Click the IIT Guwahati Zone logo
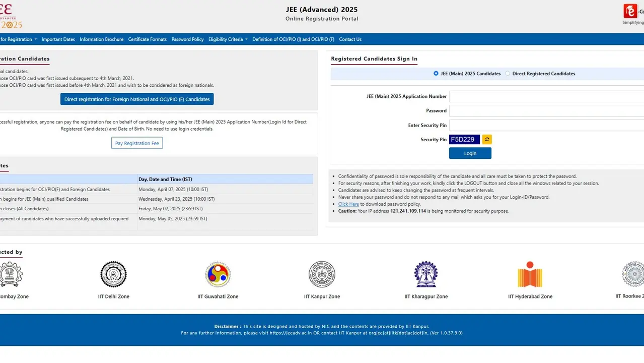 click(x=218, y=274)
